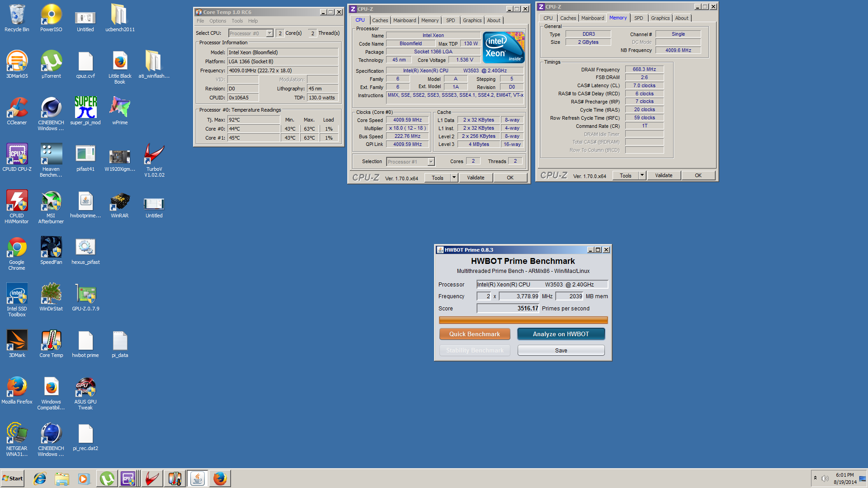Open the Help menu in Core Temp
The height and width of the screenshot is (488, 868).
[x=253, y=21]
